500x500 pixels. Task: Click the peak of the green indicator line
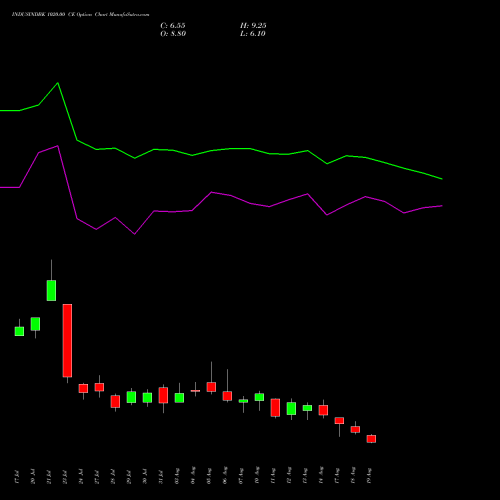(58, 83)
